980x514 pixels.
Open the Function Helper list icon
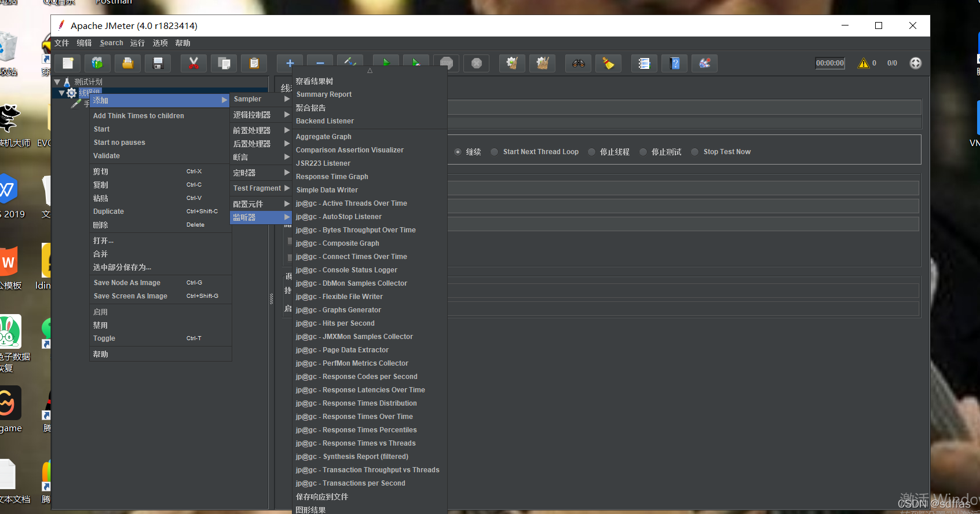(x=644, y=63)
